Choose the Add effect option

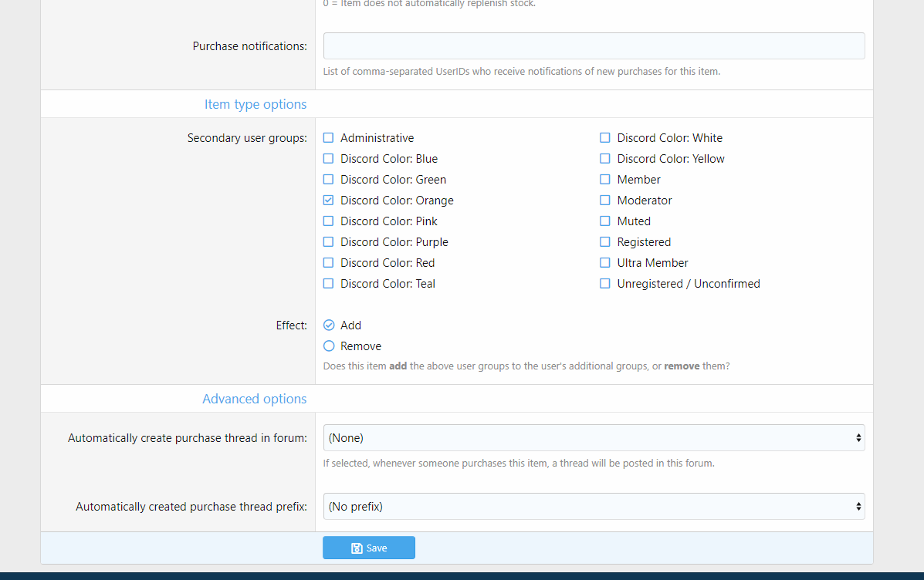click(330, 325)
